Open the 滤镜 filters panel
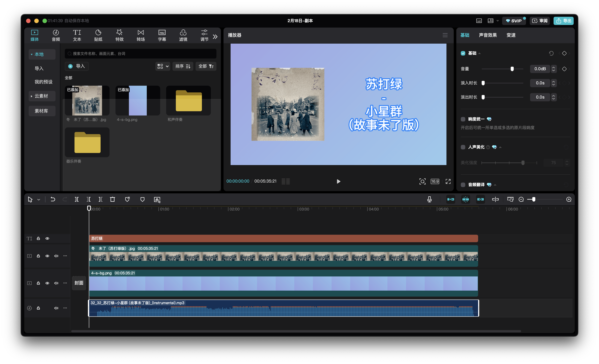 coord(183,35)
